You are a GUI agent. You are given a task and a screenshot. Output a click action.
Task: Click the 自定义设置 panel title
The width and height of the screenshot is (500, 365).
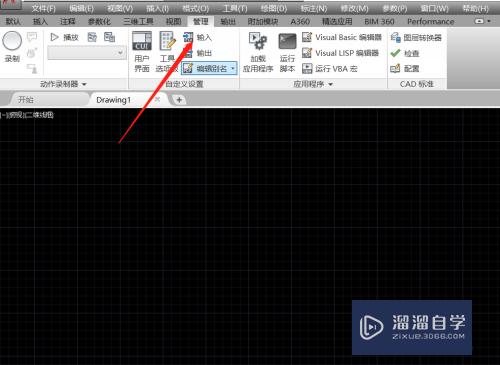click(184, 84)
